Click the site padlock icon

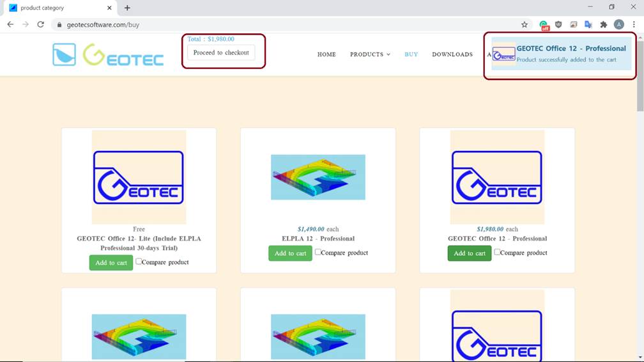tap(59, 25)
